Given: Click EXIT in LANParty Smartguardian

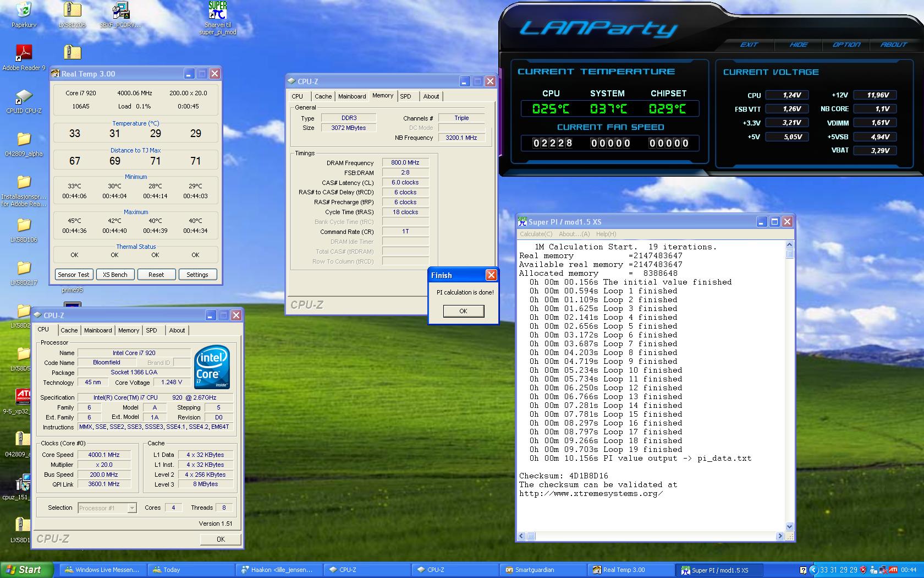Looking at the screenshot, I should pyautogui.click(x=749, y=45).
